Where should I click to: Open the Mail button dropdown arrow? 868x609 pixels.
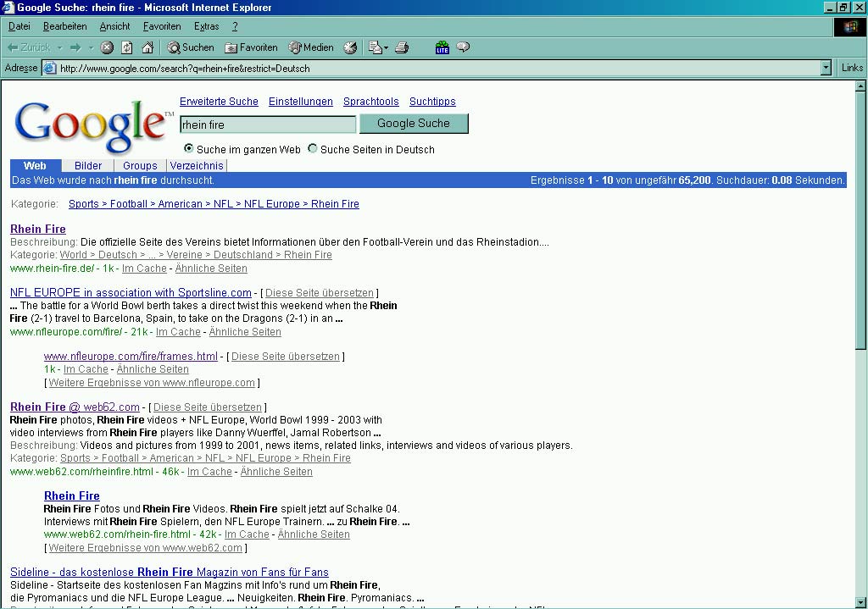(x=386, y=47)
